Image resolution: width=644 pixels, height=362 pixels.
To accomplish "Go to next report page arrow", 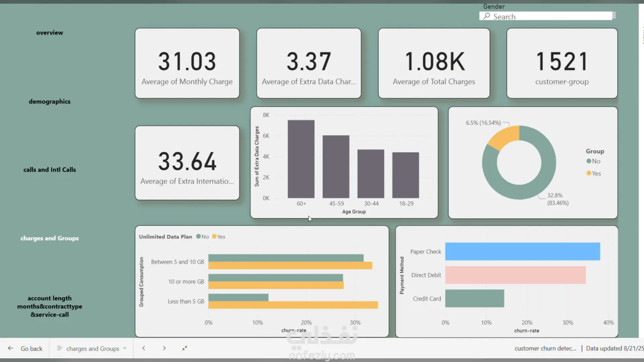I will [164, 348].
